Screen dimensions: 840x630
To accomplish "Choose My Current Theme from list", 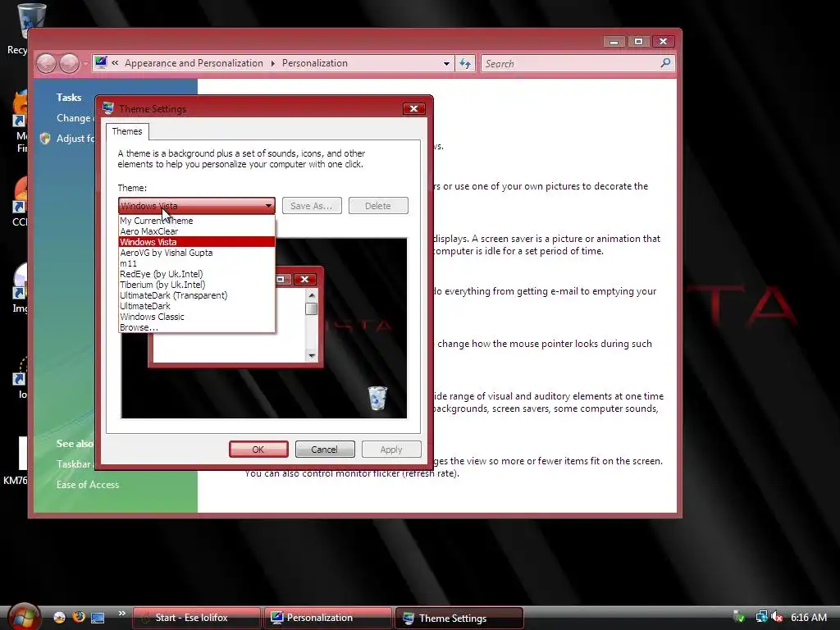I will click(x=197, y=221).
